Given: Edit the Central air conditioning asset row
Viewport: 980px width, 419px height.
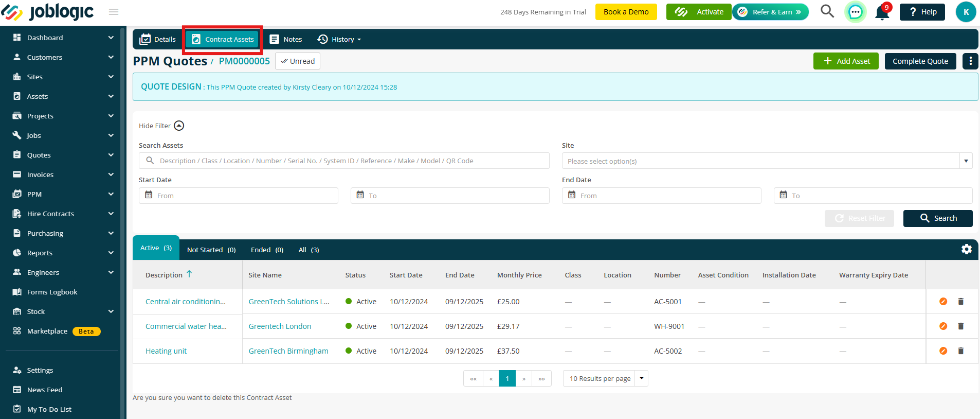Looking at the screenshot, I should (x=943, y=302).
